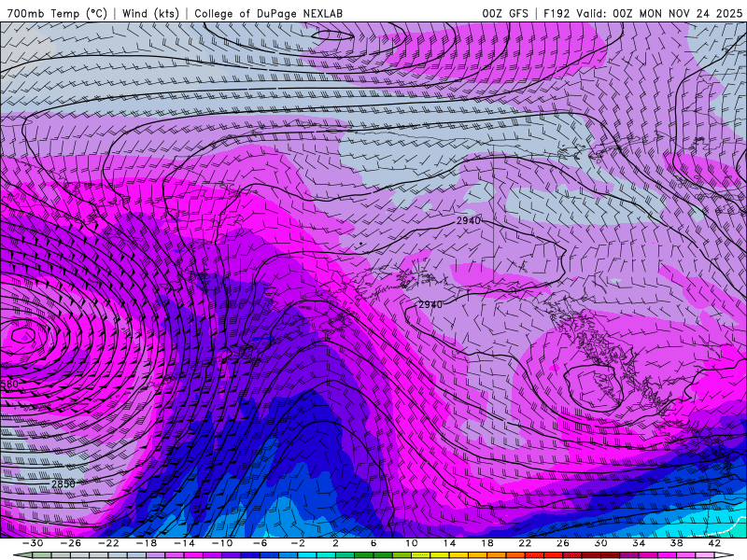The image size is (747, 560).
Task: Click the lower "2940" contour label near the coast
Action: [430, 304]
